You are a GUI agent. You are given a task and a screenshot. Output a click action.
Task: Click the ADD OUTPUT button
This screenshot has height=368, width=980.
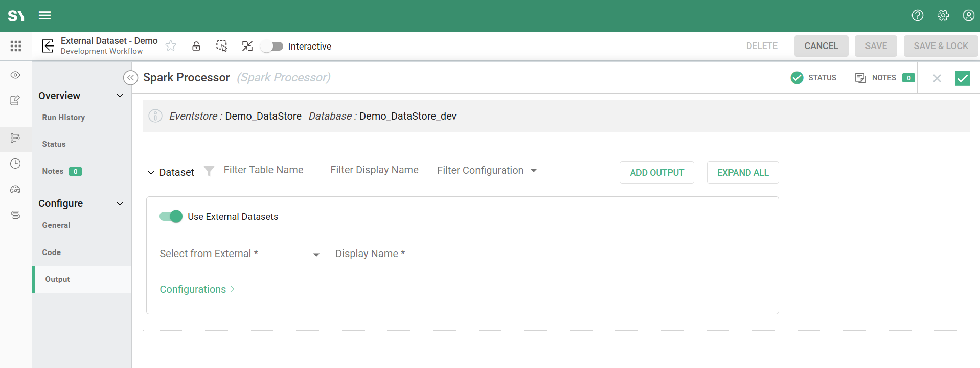(x=656, y=173)
